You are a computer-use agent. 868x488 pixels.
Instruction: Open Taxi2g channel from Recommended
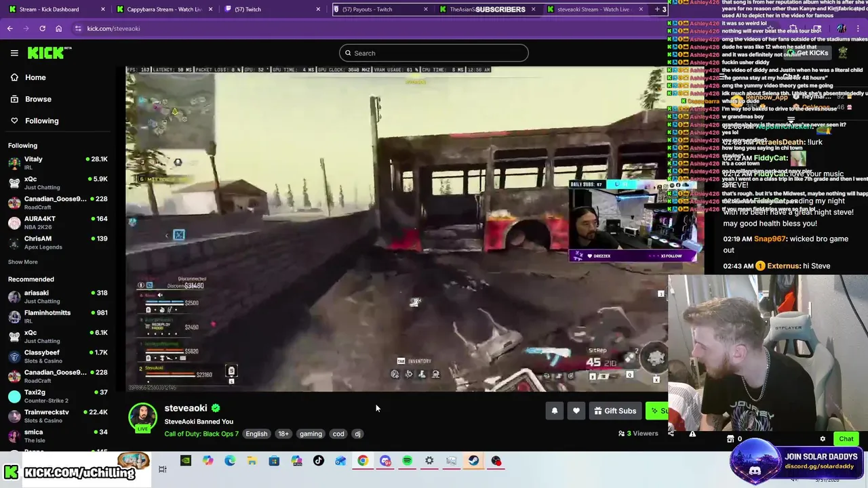tap(58, 396)
